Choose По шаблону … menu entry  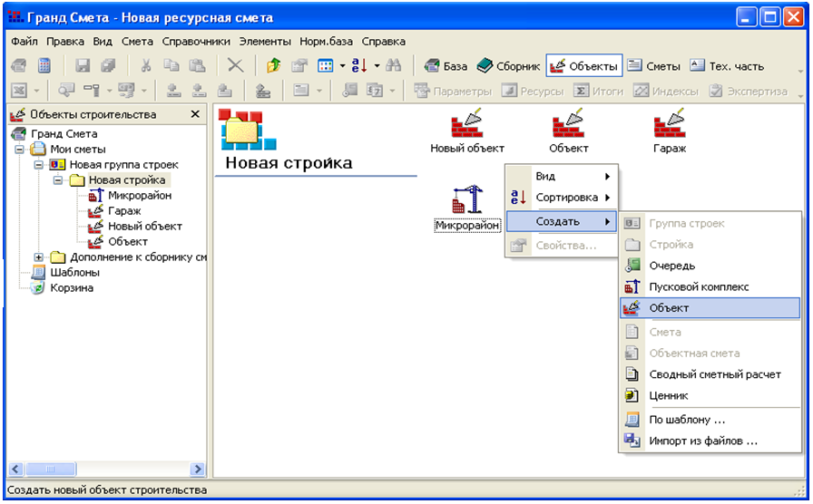[x=710, y=420]
